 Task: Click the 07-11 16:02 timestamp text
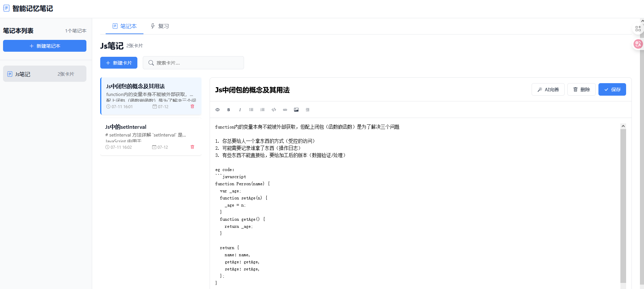(121, 147)
